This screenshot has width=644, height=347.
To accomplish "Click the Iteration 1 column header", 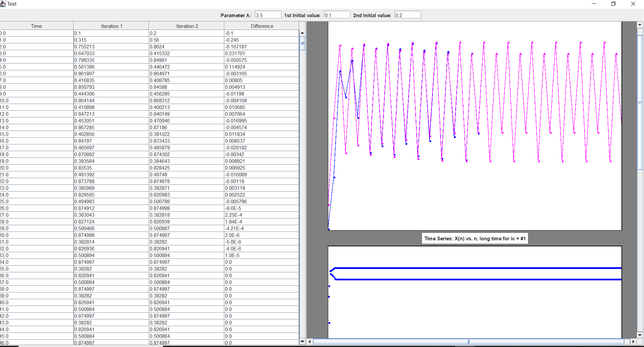I will 111,26.
